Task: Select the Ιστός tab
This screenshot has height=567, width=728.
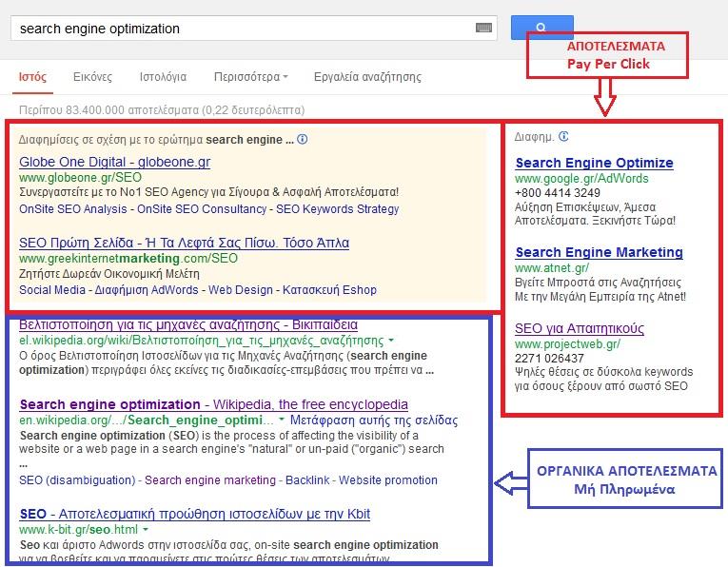Action: tap(32, 76)
